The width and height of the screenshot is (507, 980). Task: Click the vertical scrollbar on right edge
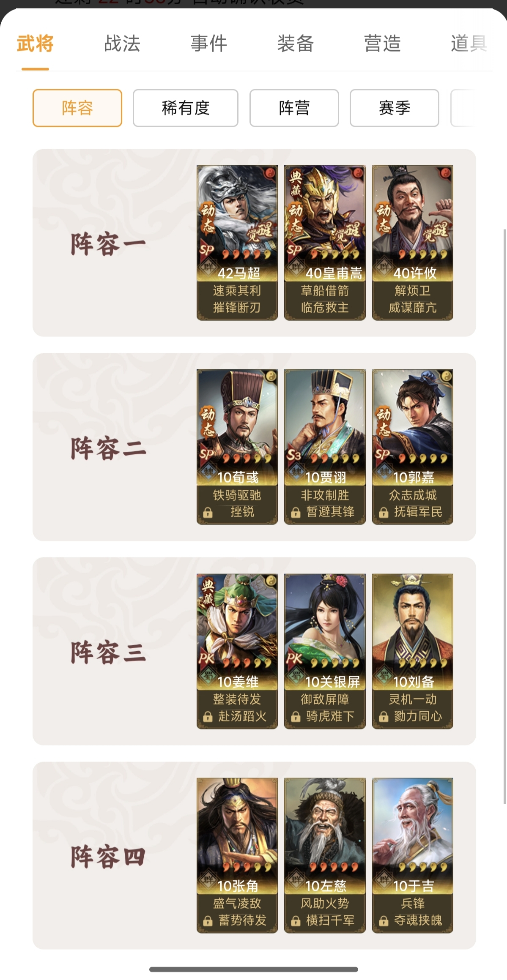click(x=504, y=516)
